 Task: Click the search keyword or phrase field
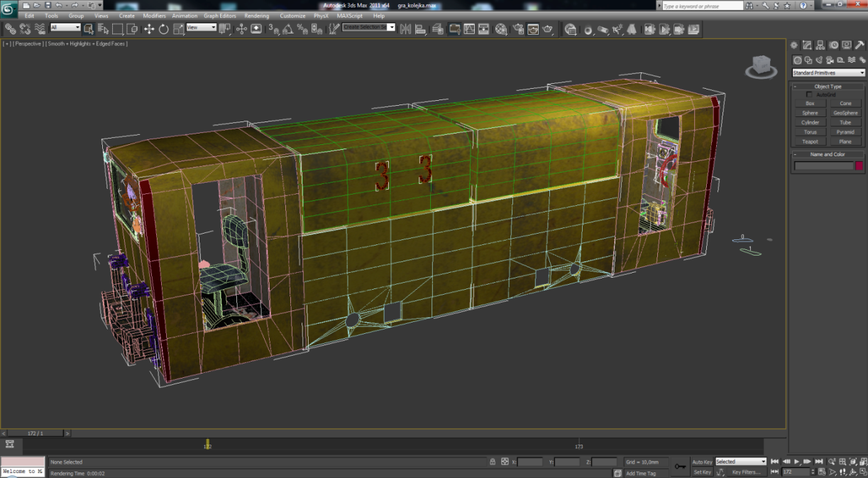coord(702,6)
